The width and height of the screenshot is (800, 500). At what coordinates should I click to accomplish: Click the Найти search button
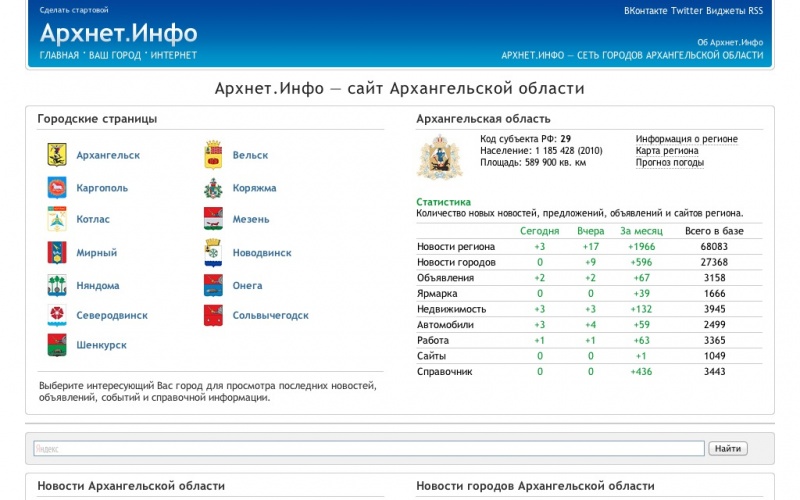728,448
